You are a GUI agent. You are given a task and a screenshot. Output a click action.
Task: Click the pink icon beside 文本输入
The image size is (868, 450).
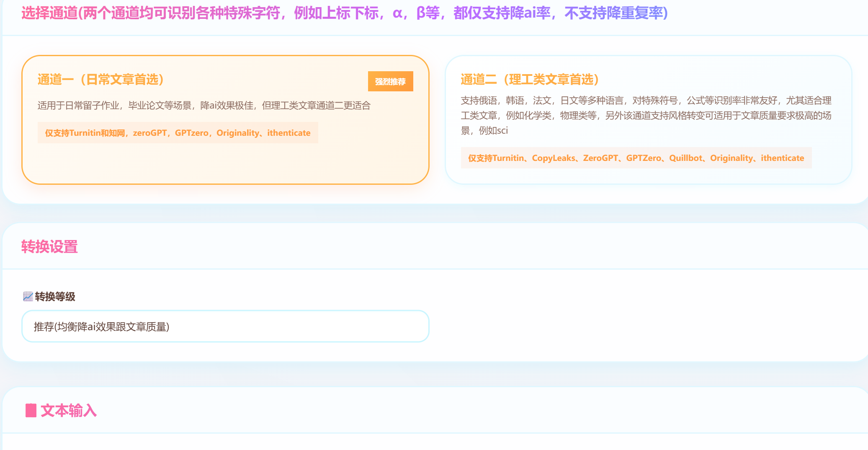[x=31, y=411]
